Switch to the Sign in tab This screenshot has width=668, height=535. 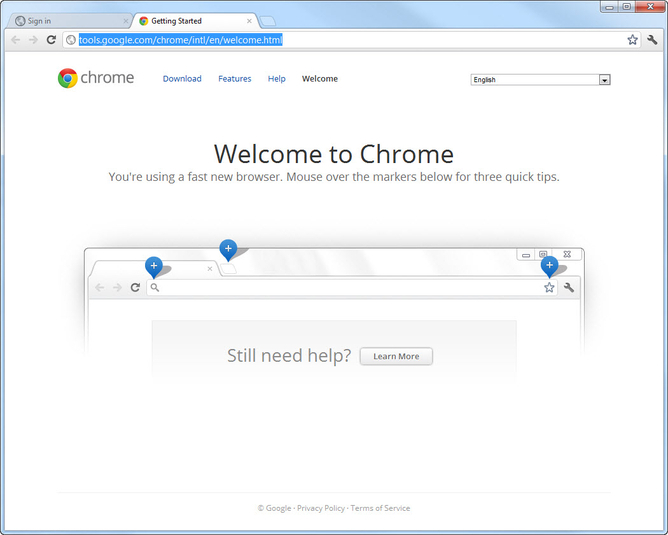click(66, 21)
